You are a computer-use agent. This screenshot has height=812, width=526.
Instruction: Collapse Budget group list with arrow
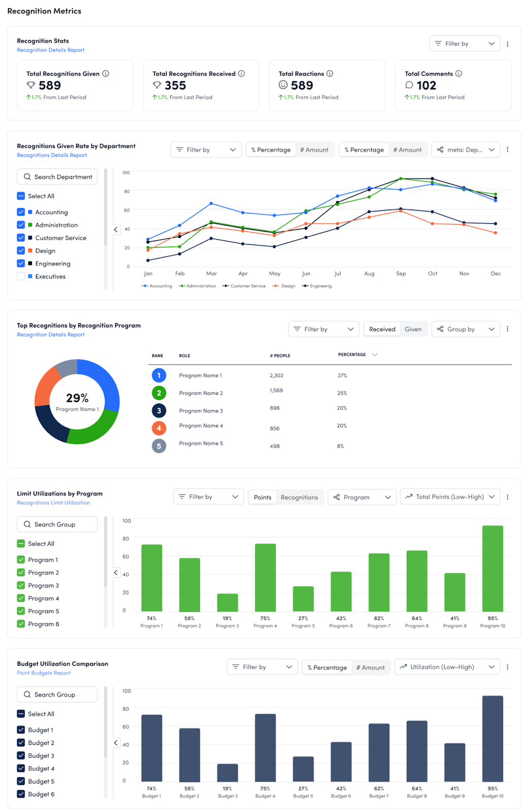tap(116, 743)
